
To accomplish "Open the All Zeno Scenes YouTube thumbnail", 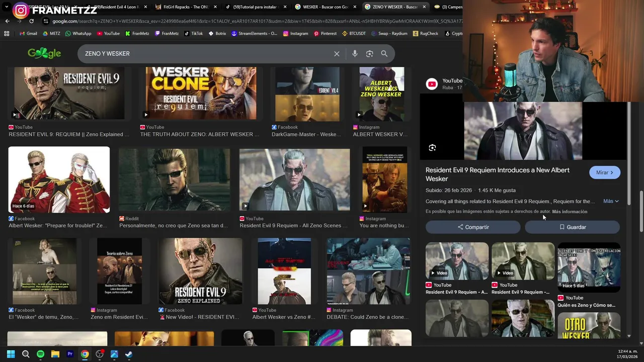I will [294, 179].
